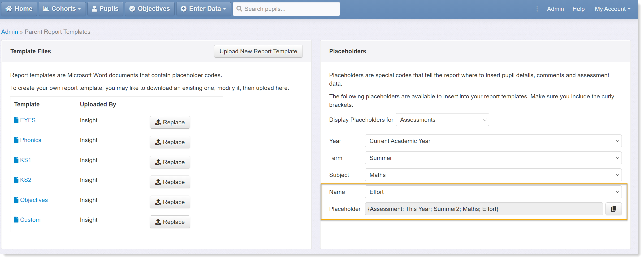
Task: Click the Placeholder code text field
Action: 484,209
